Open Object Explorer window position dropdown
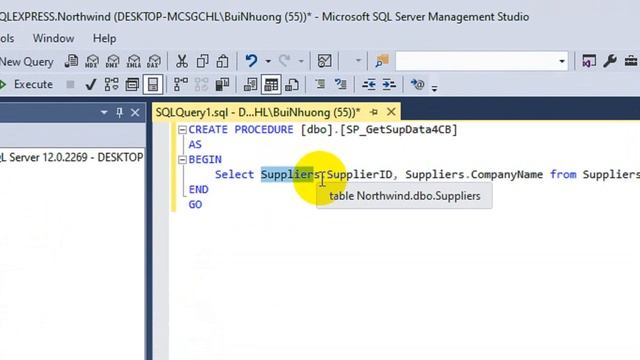 [104, 112]
